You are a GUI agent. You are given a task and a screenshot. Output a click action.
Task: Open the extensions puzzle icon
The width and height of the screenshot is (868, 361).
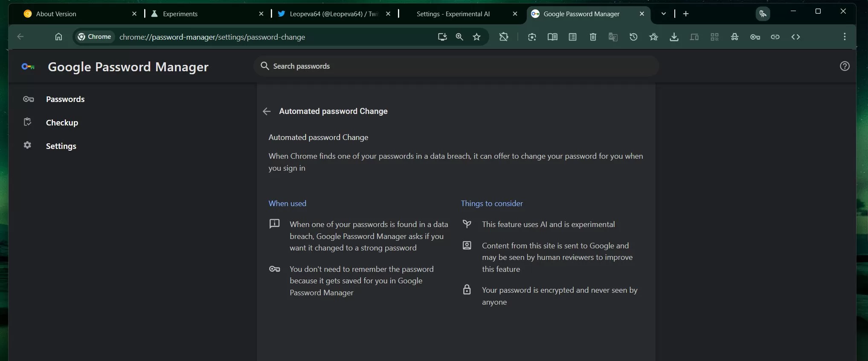tap(504, 37)
